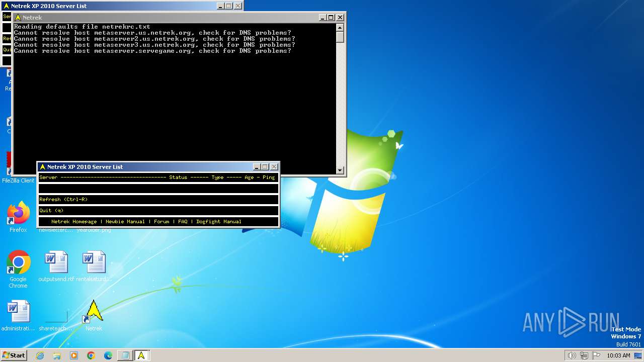This screenshot has height=362, width=644.
Task: Open the Google Chrome desktop shortcut
Action: pos(18,269)
